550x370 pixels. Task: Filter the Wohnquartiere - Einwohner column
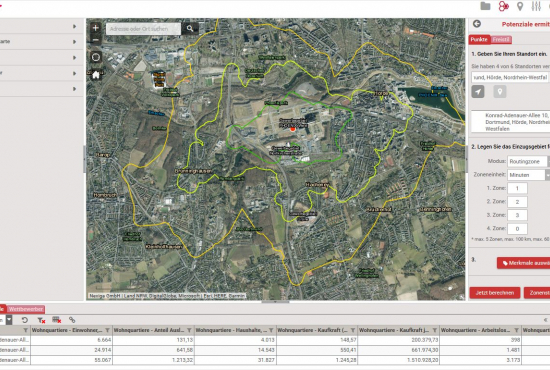pos(107,330)
